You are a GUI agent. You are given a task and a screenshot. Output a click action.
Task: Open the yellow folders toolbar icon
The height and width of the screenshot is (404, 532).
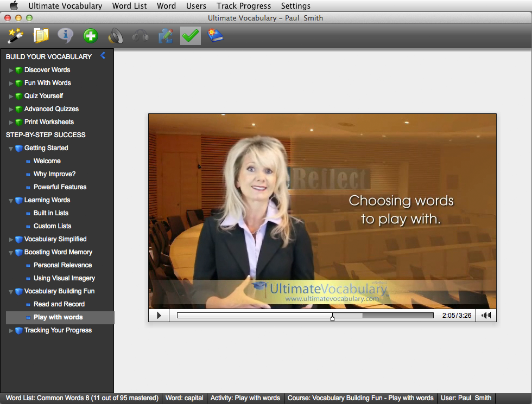pyautogui.click(x=41, y=36)
